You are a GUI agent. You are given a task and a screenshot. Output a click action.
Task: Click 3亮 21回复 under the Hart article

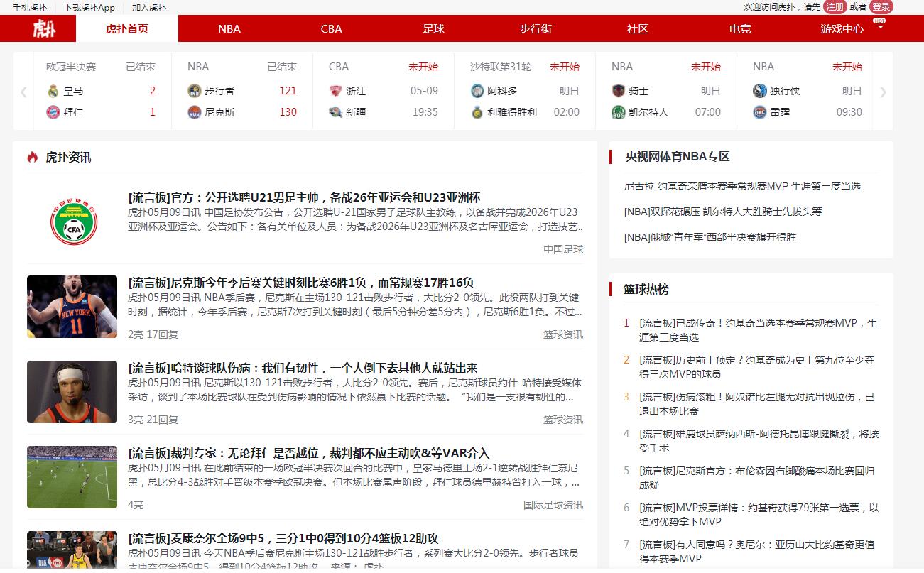[x=153, y=420]
